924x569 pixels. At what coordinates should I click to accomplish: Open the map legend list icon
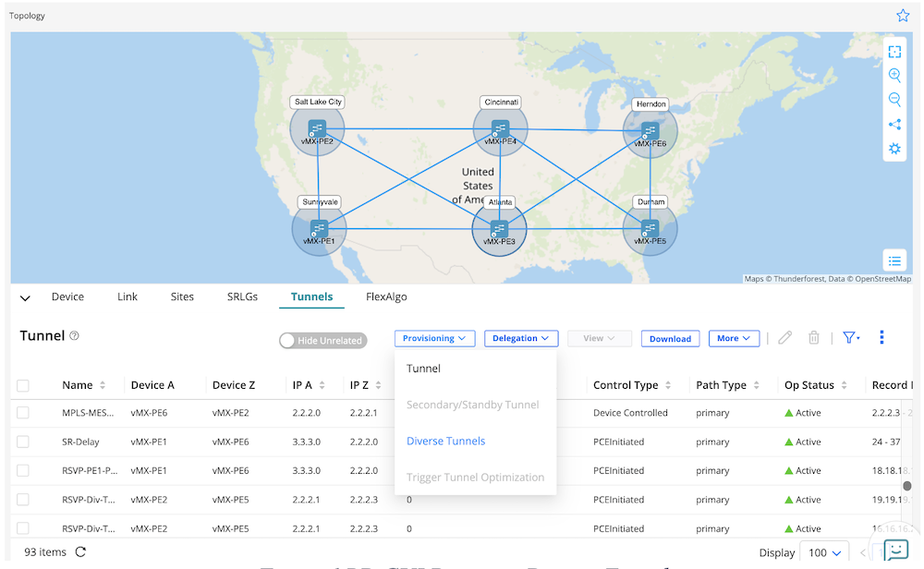pos(894,260)
